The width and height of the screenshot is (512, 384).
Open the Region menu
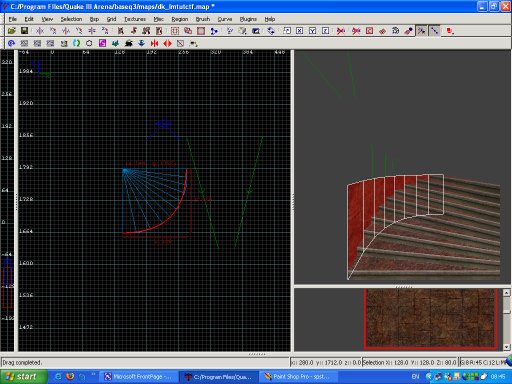(x=180, y=19)
